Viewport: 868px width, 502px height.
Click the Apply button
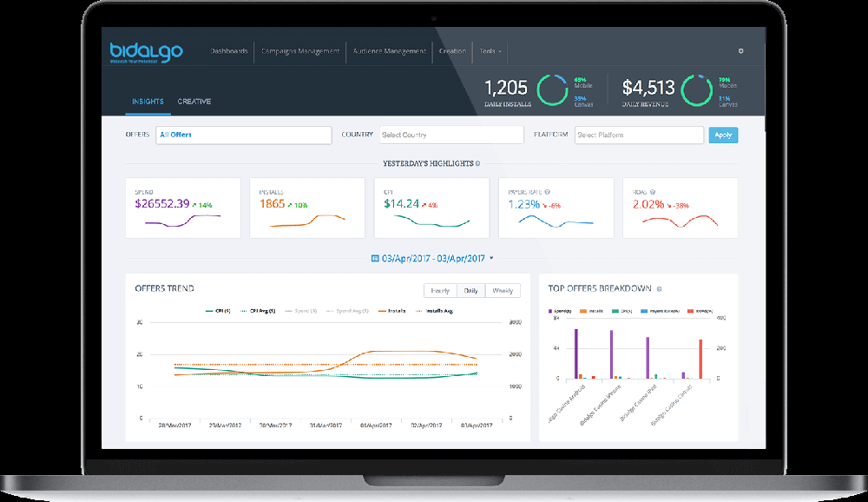click(723, 135)
